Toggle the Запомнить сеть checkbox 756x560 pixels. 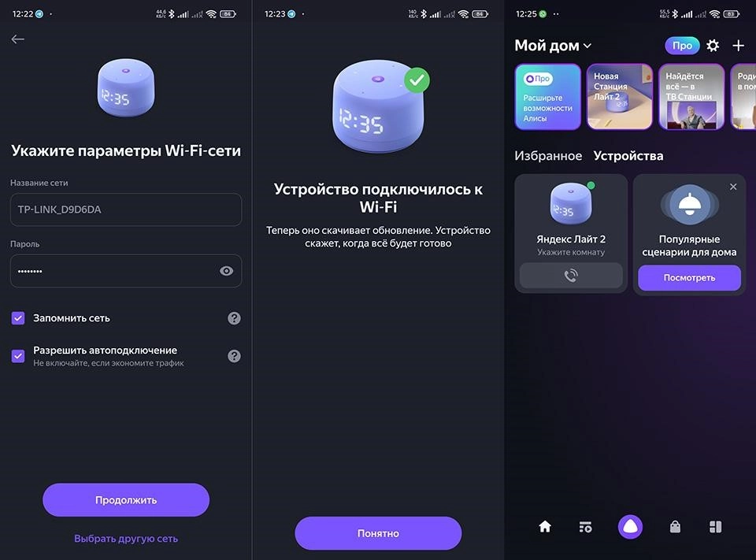[18, 318]
